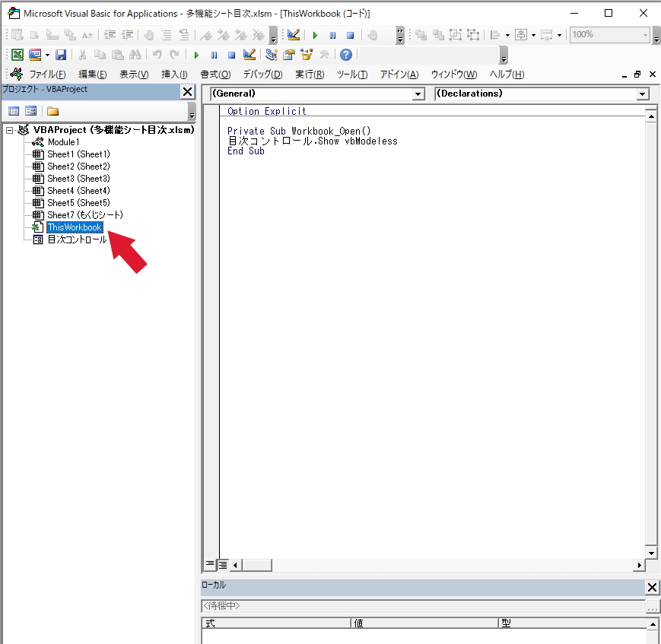Toggle Design Mode on the debug toolbar
The height and width of the screenshot is (644, 661).
pos(294,35)
